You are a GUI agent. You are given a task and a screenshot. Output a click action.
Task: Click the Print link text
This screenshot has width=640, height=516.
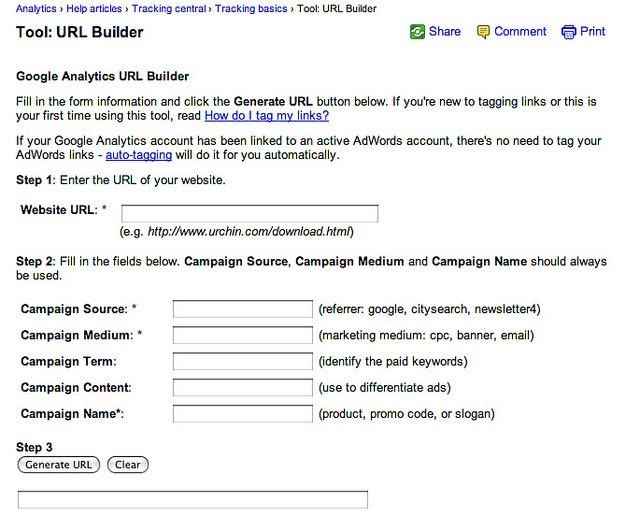pyautogui.click(x=593, y=32)
